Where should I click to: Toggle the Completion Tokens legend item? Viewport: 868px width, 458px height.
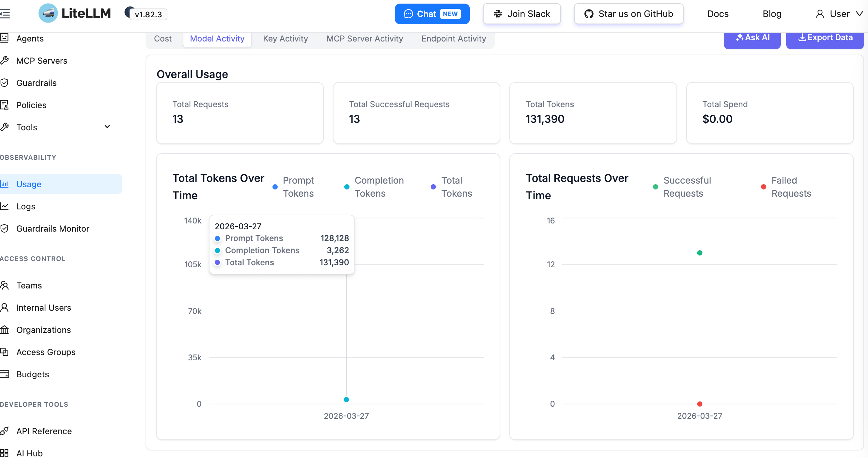(x=373, y=187)
